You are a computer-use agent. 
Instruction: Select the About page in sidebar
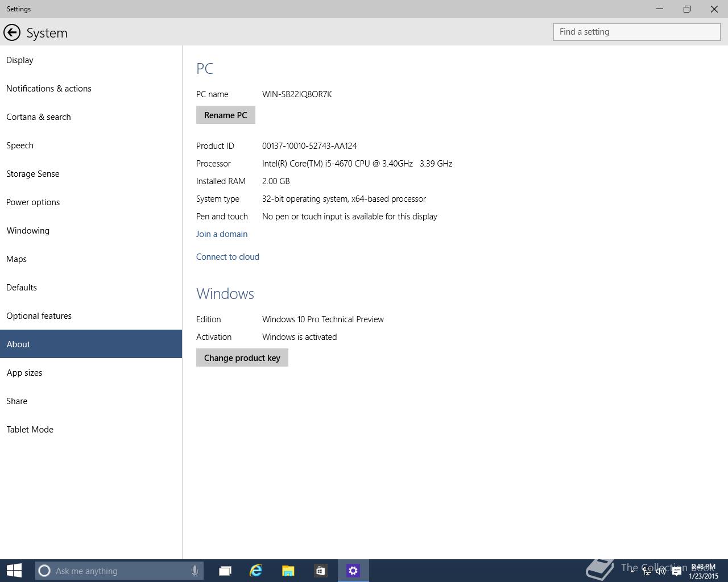[91, 344]
